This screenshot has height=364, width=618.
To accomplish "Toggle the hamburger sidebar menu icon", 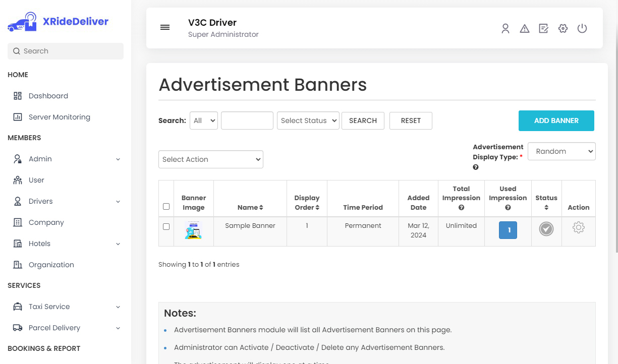I will point(165,27).
